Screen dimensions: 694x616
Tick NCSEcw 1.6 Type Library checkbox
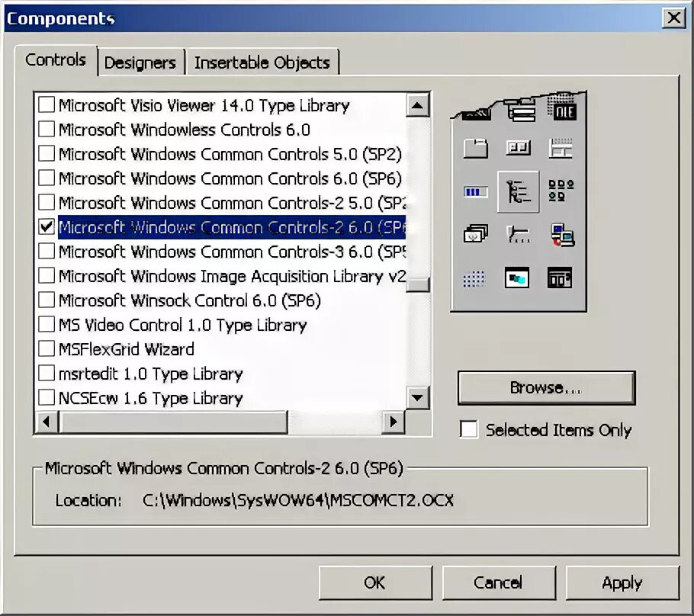[47, 397]
